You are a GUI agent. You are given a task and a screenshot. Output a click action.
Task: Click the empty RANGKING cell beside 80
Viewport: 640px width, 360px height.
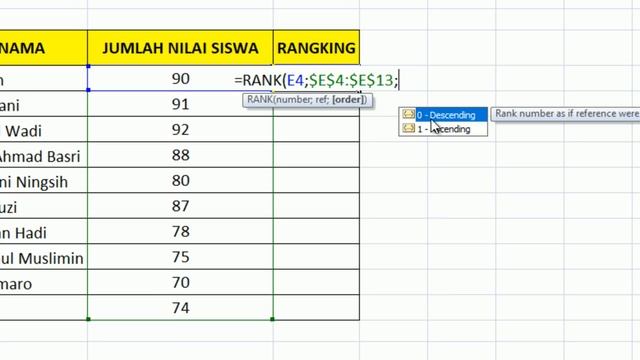316,180
